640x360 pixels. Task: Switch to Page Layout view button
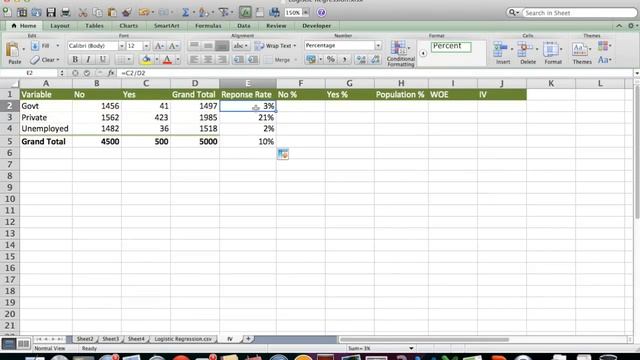tap(23, 344)
